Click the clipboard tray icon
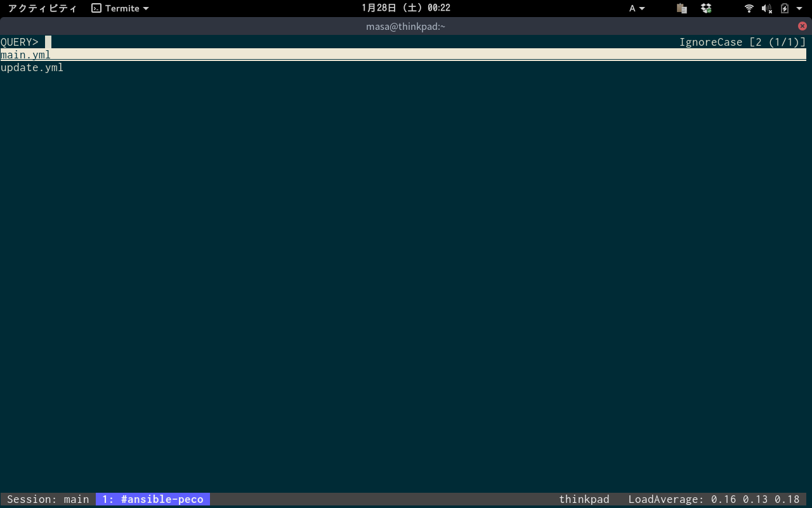 (682, 8)
